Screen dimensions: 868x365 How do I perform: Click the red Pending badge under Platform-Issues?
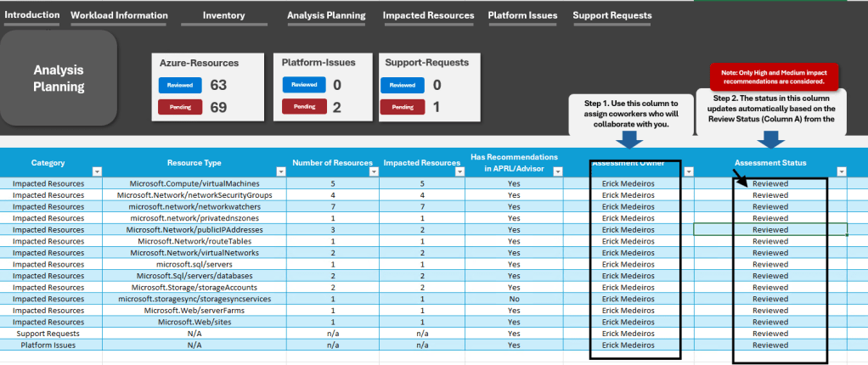[x=303, y=107]
